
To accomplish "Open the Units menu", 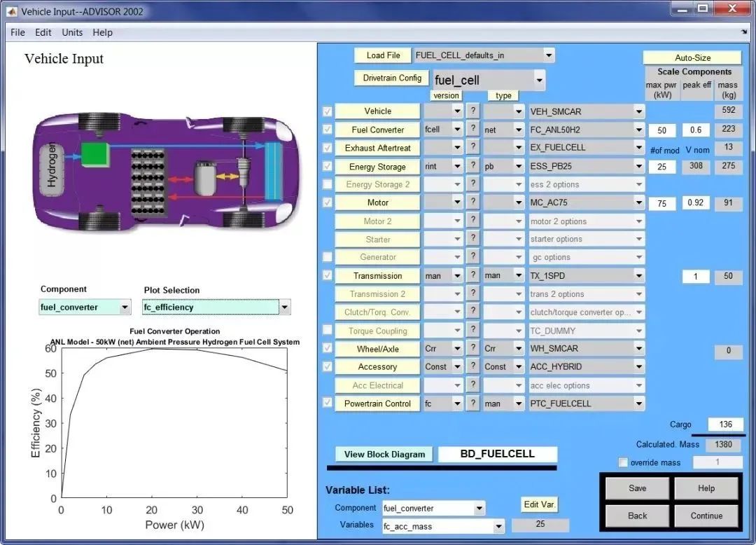I will click(x=72, y=32).
